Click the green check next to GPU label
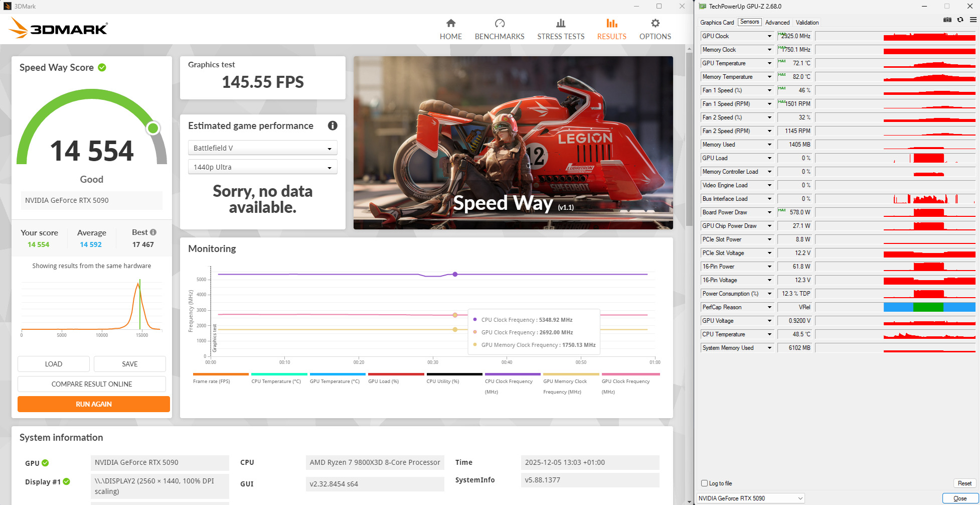 (x=45, y=463)
